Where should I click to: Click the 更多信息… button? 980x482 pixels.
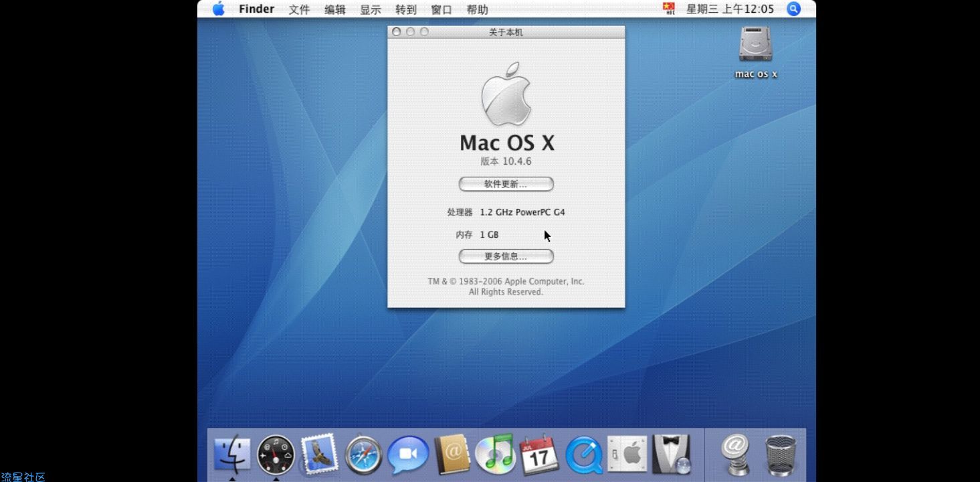(506, 256)
